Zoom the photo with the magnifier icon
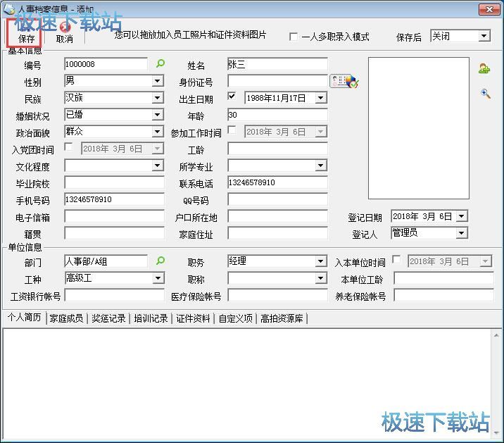Image resolution: width=504 pixels, height=443 pixels. click(x=486, y=94)
